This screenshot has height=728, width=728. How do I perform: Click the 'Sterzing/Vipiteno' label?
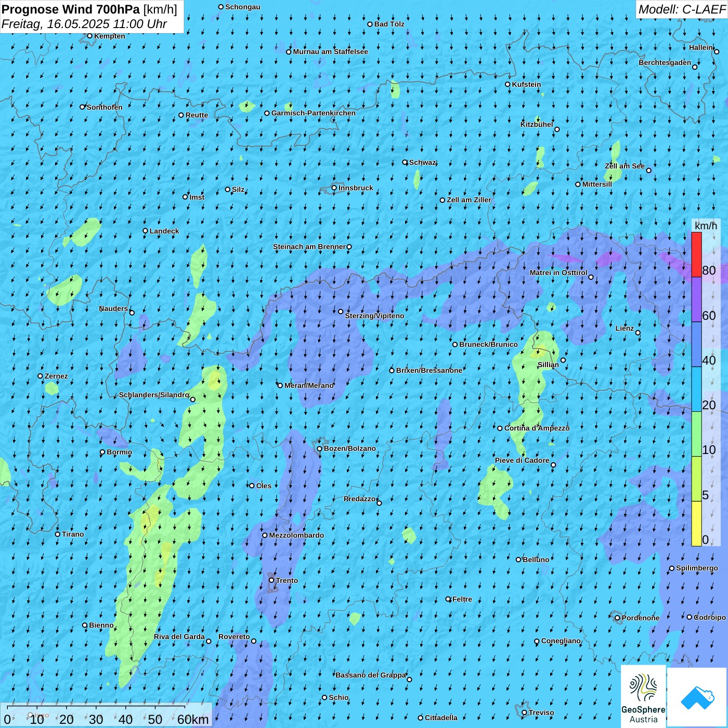tap(374, 316)
